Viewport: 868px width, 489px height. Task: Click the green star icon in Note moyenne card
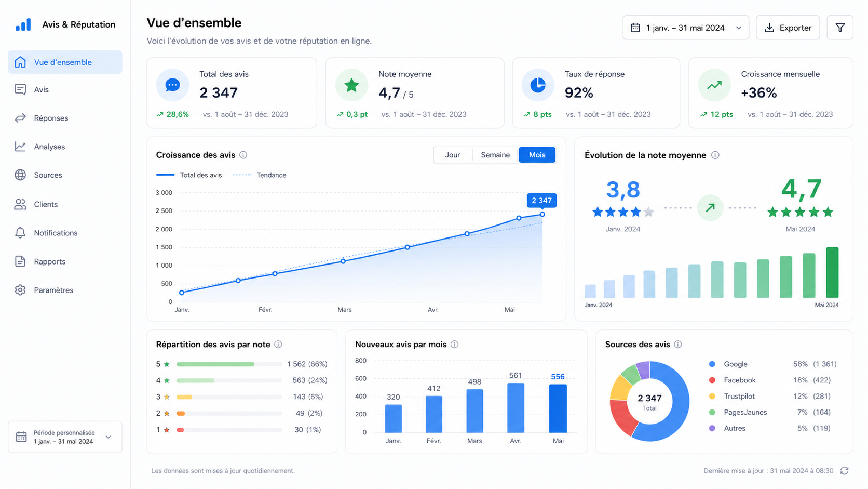coord(351,85)
